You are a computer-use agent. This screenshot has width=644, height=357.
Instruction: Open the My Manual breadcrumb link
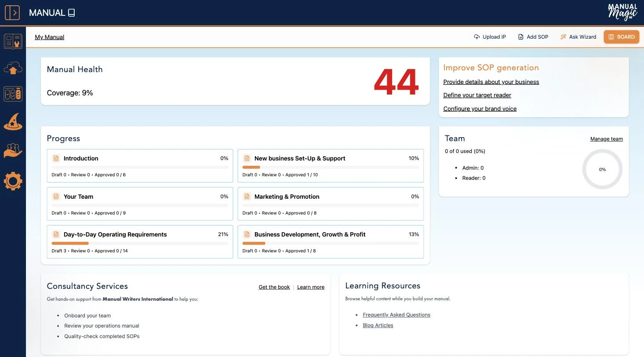tap(50, 37)
